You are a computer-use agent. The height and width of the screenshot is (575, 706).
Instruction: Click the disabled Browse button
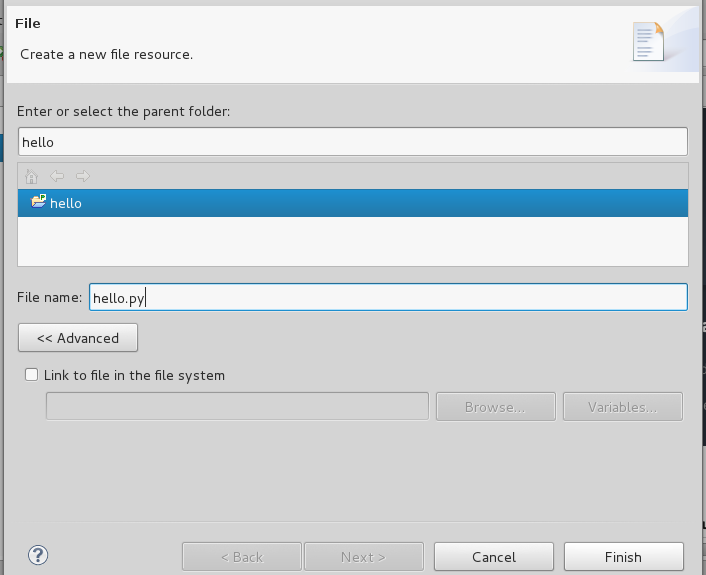[496, 407]
